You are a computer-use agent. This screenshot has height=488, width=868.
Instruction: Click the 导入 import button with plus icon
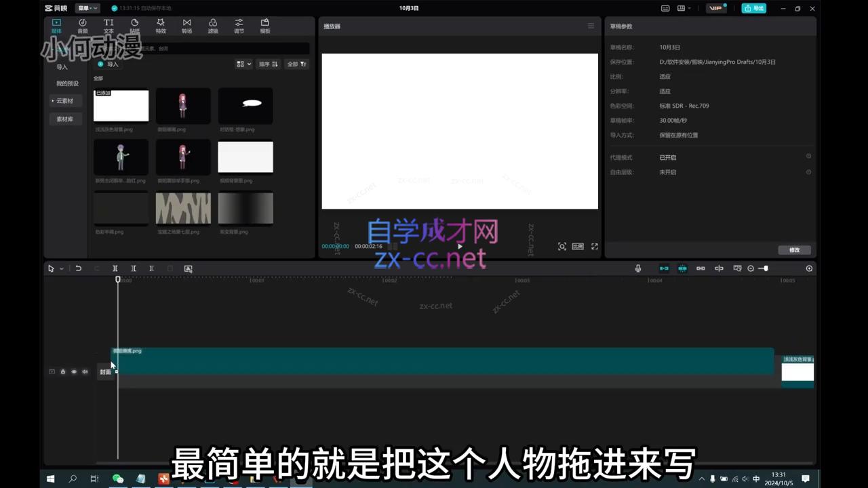108,64
